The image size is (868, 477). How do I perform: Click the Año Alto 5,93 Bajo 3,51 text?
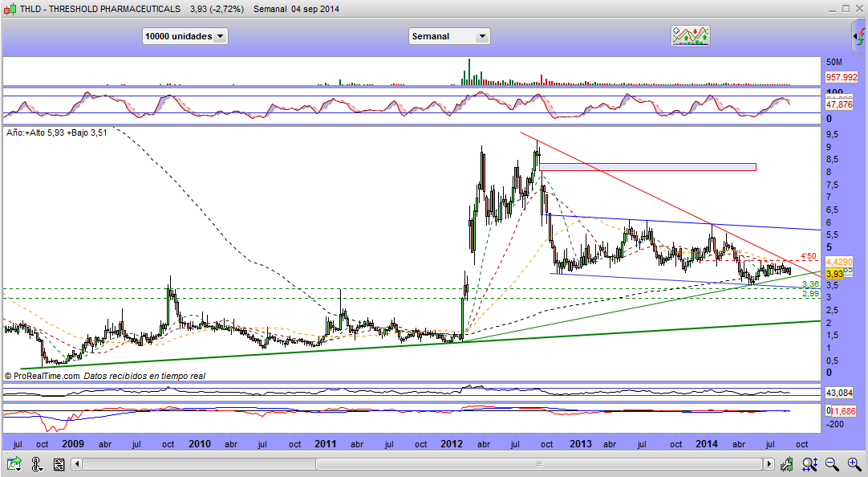tap(56, 133)
